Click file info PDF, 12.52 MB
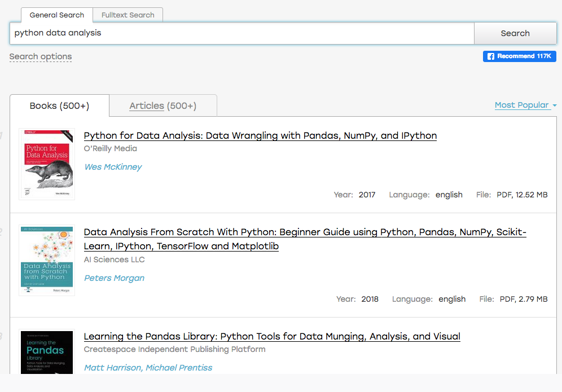Screen dimensions: 562x392 522,195
